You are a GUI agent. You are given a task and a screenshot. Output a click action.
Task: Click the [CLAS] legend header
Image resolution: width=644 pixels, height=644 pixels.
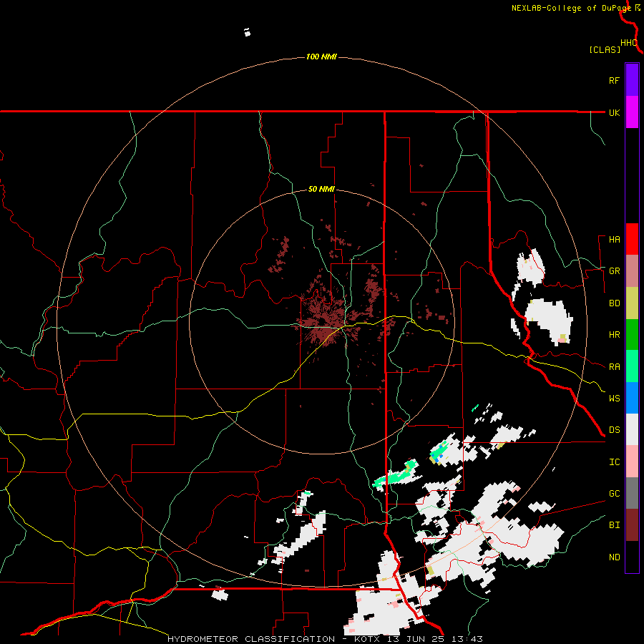605,49
